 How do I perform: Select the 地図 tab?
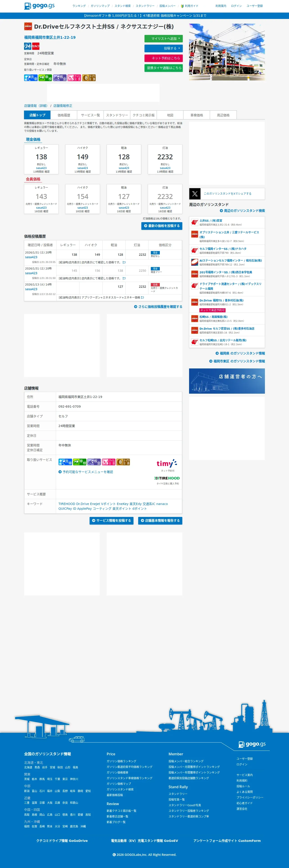[170, 115]
